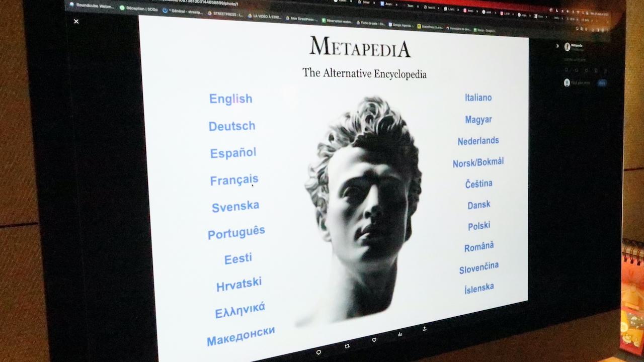The height and width of the screenshot is (362, 644).
Task: Click the Français language text in image
Action: pos(234,180)
